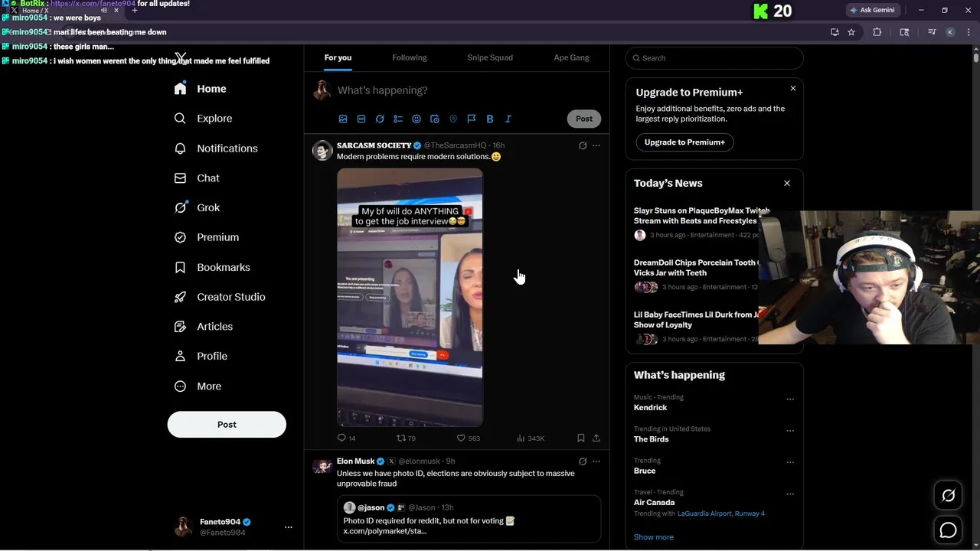Image resolution: width=980 pixels, height=551 pixels.
Task: Open more options for Kendrick trend
Action: [x=790, y=399]
